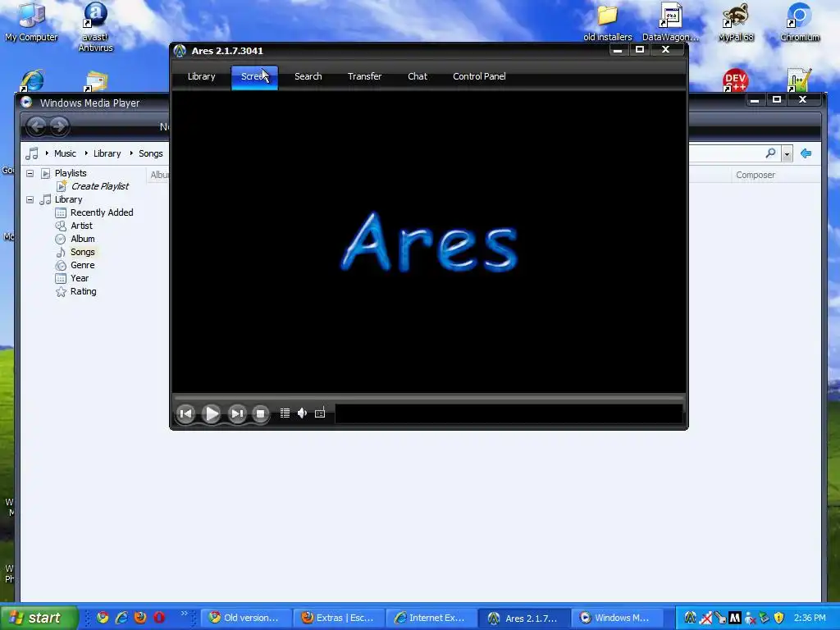The width and height of the screenshot is (840, 630).
Task: Select Playlists in the Media Player tree
Action: click(x=71, y=173)
